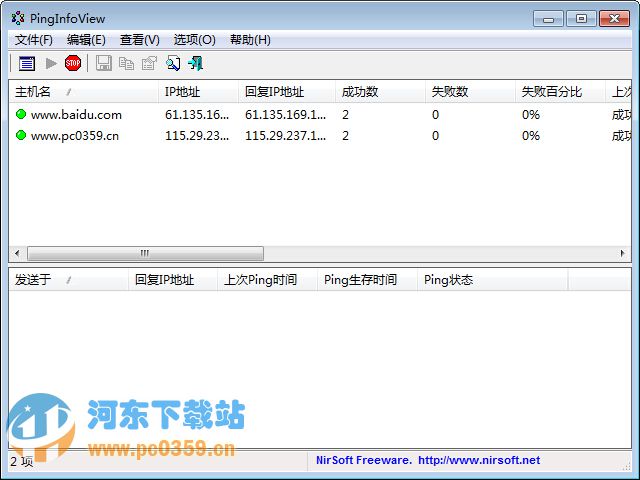The image size is (640, 480).
Task: Click green status dot for www.baidu.com
Action: pyautogui.click(x=21, y=114)
